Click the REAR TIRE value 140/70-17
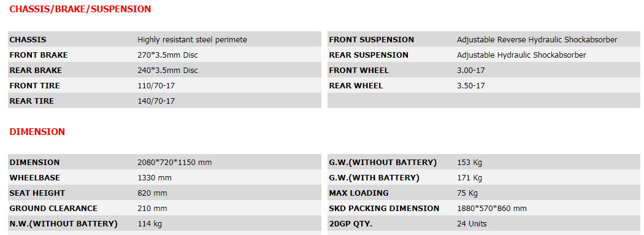The width and height of the screenshot is (644, 235). [156, 101]
